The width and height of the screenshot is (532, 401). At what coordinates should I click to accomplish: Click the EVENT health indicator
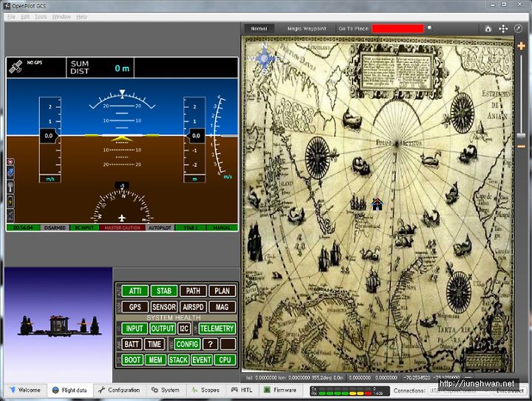coord(202,360)
